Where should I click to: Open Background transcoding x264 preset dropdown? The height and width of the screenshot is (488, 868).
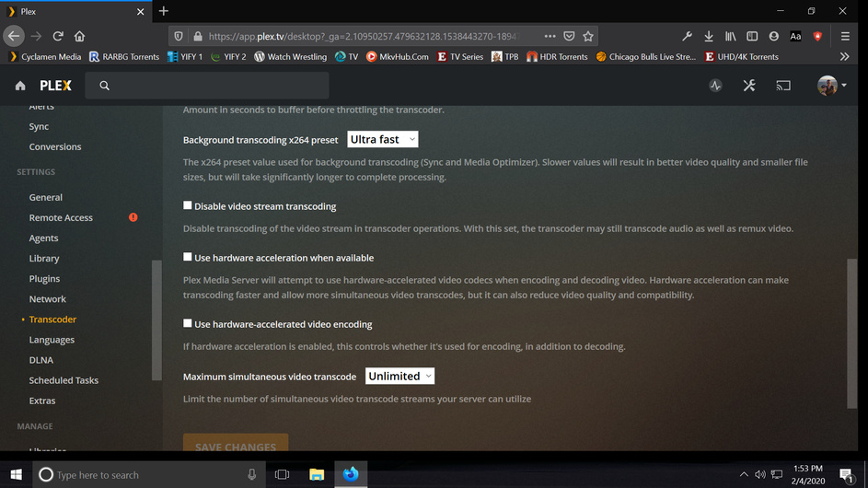click(383, 139)
